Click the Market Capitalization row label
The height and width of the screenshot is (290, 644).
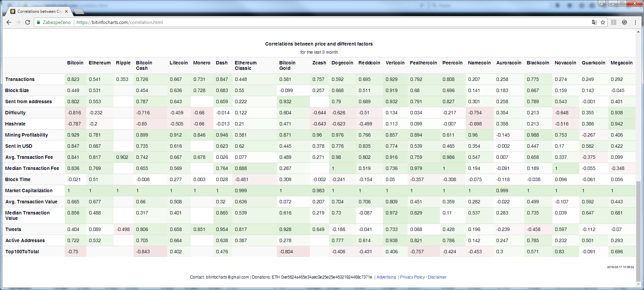click(x=29, y=191)
